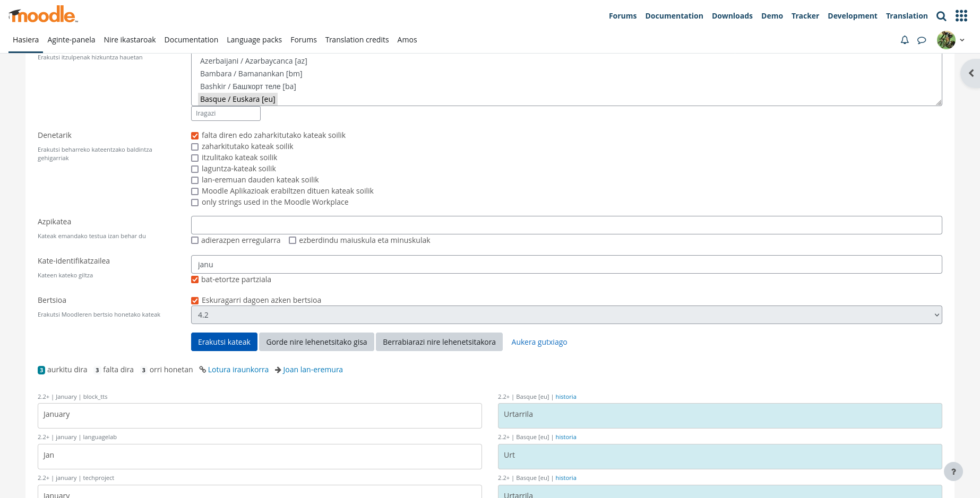Open the apps grid icon
This screenshot has width=980, height=498.
click(961, 16)
